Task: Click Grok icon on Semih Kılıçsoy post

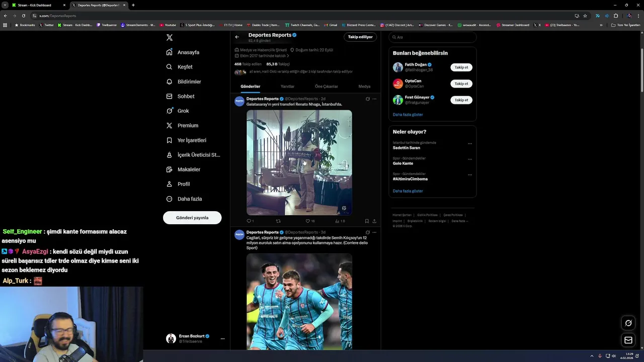Action: pyautogui.click(x=368, y=232)
